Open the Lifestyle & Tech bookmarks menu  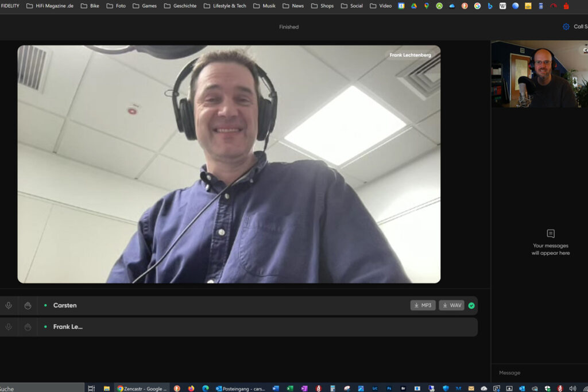coord(229,5)
